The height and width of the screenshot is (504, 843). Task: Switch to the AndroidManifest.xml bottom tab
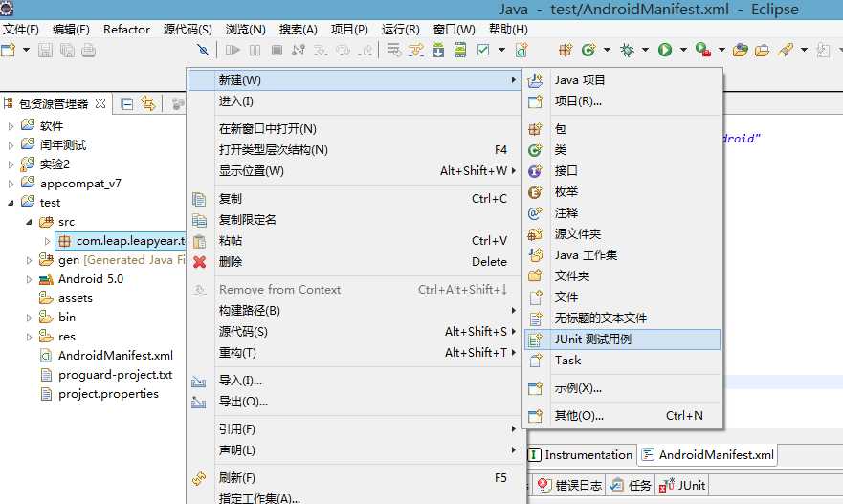coord(709,455)
